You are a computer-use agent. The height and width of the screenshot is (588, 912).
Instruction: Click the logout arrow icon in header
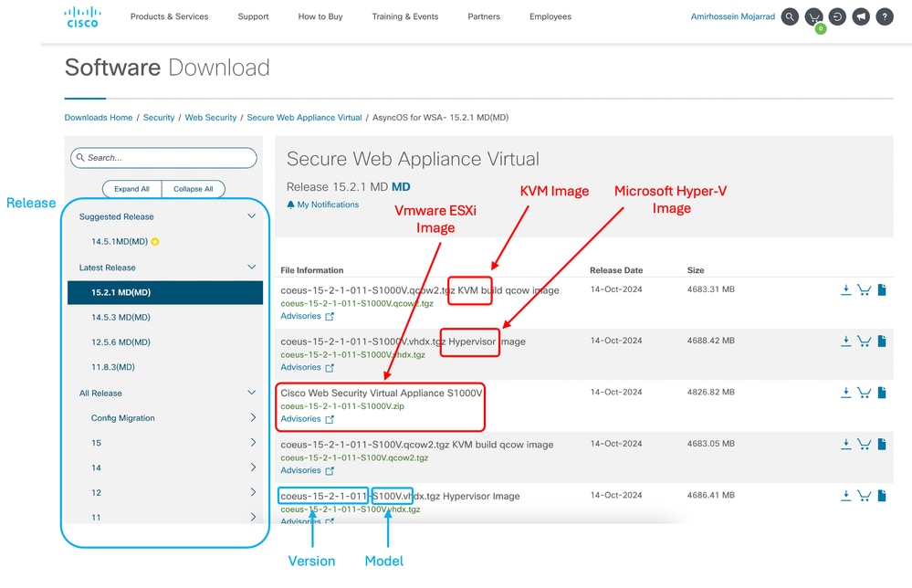point(837,16)
